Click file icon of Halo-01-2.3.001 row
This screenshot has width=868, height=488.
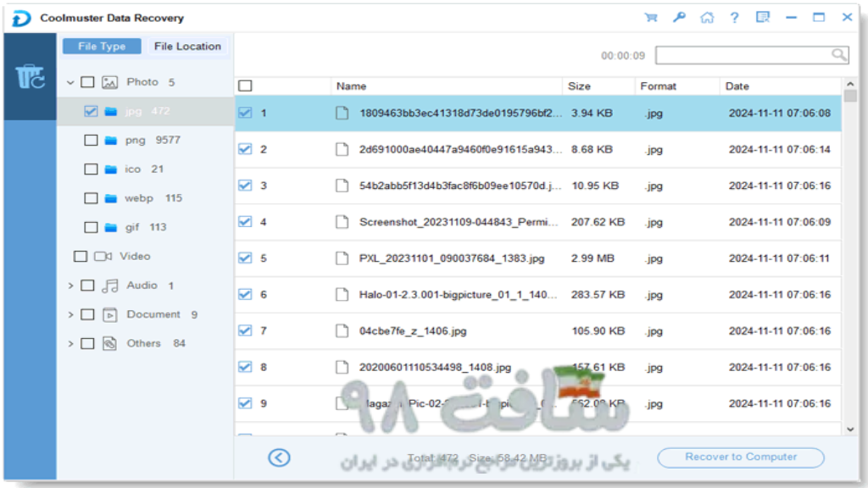click(342, 294)
